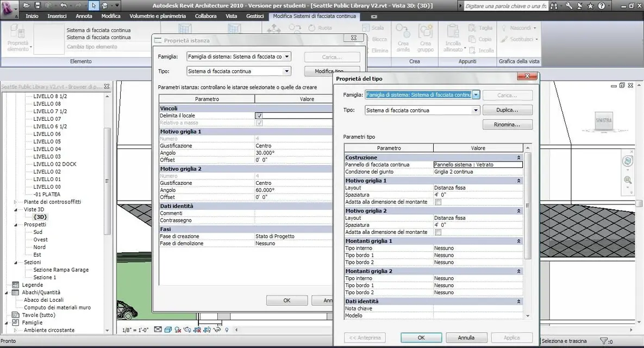The height and width of the screenshot is (348, 644).
Task: Open Tipo dropdown in Proprietà istanza dialog
Action: click(287, 71)
